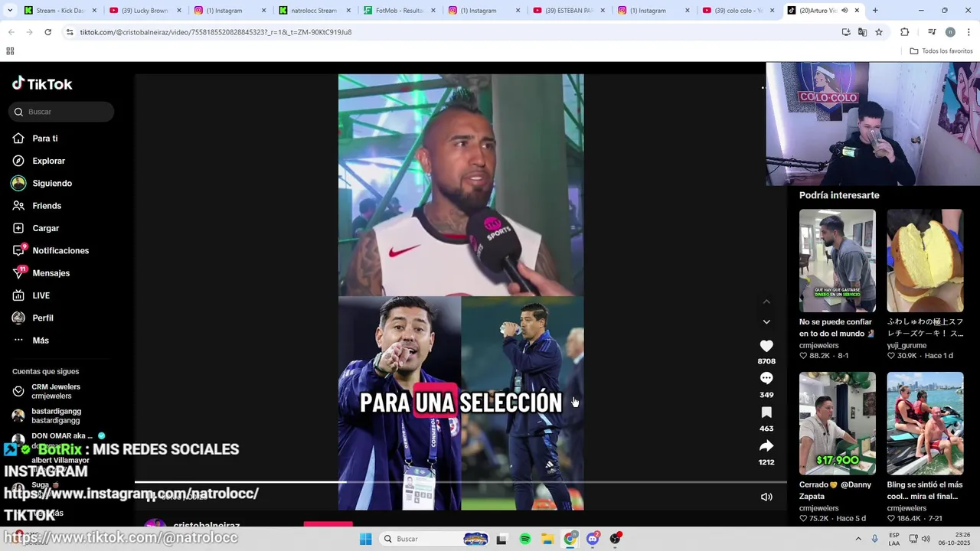Open Discord from the taskbar

tap(593, 539)
